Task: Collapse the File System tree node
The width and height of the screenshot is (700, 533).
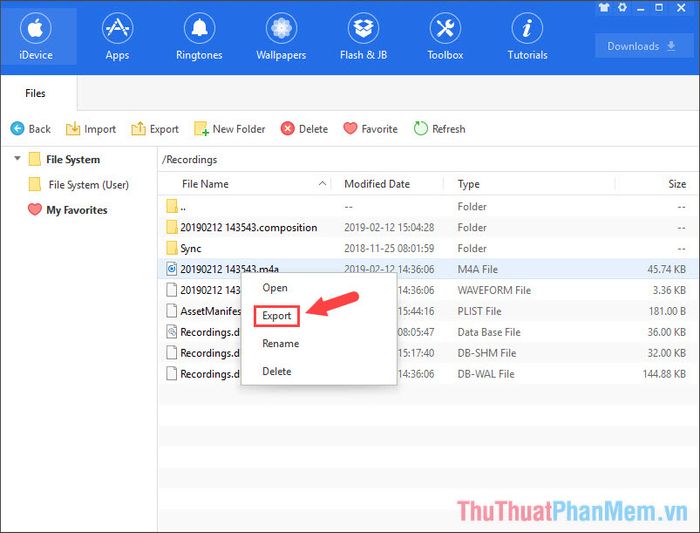Action: [x=17, y=158]
